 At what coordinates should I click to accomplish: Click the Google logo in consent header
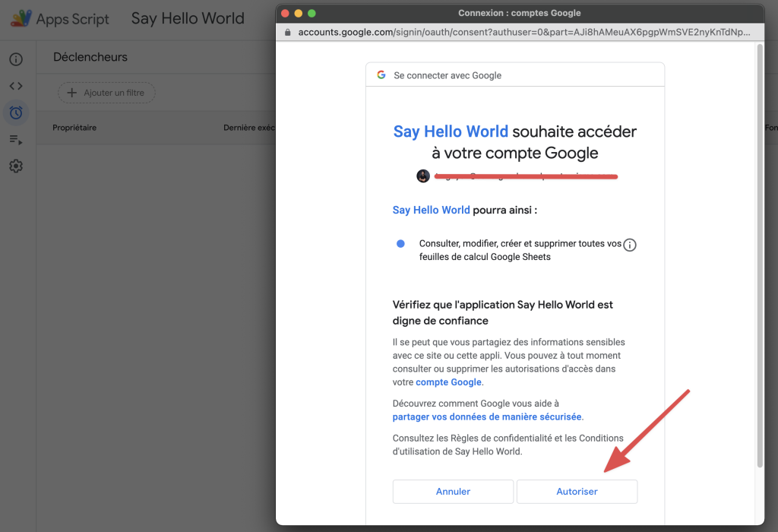click(x=381, y=75)
